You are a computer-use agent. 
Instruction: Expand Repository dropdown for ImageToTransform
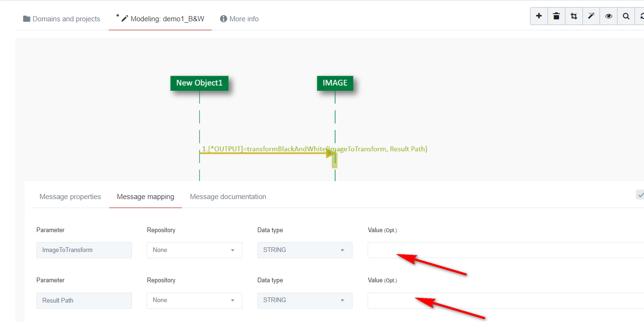(194, 250)
